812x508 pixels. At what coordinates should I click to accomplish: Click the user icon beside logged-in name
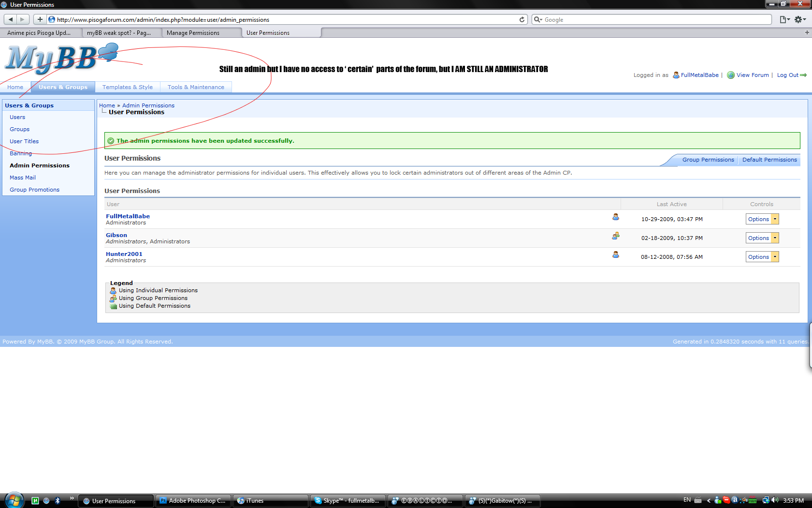[x=676, y=75]
